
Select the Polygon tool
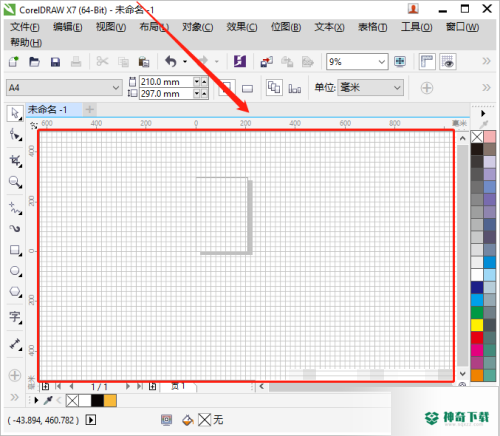click(x=15, y=292)
